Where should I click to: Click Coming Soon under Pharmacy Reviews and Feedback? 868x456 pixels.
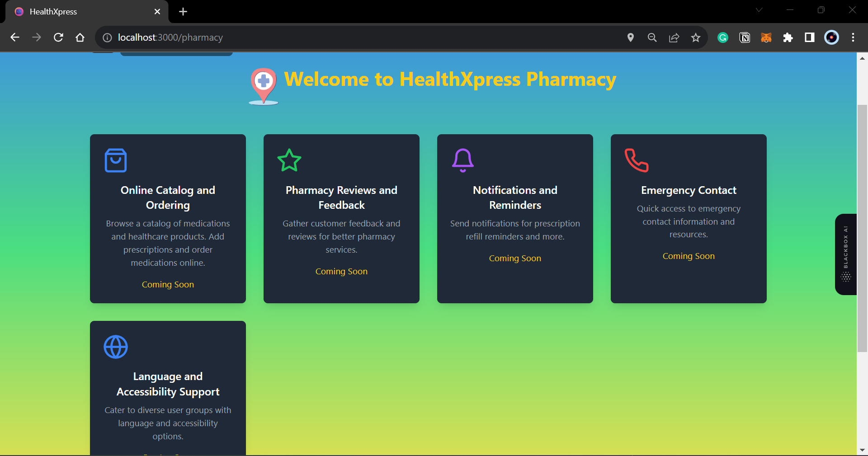coord(341,272)
